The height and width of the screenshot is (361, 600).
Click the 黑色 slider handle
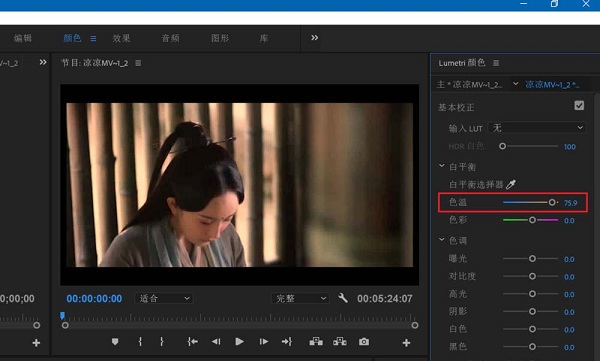click(x=532, y=346)
